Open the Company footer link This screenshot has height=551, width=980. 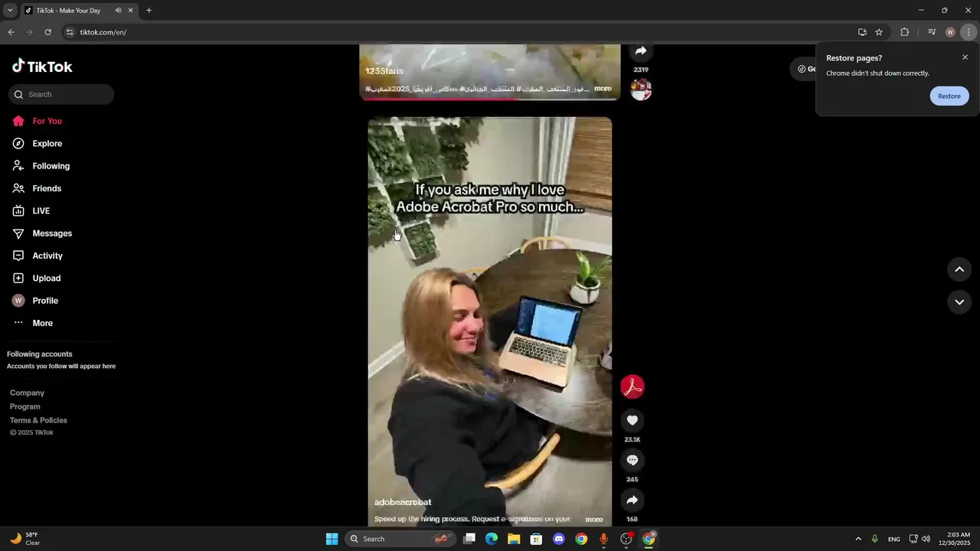tap(27, 393)
